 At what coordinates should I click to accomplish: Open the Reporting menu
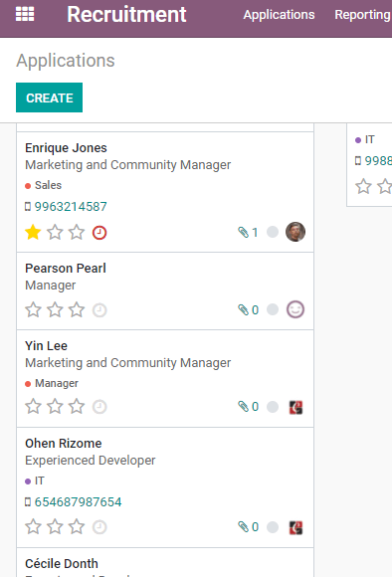pos(362,15)
